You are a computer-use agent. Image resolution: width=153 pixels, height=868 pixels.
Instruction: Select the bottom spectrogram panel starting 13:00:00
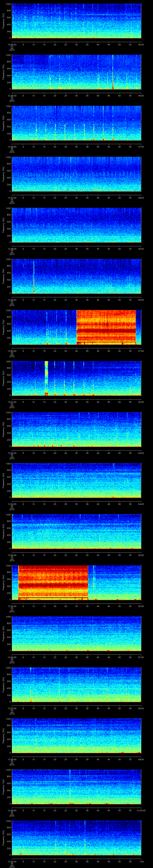76,838
